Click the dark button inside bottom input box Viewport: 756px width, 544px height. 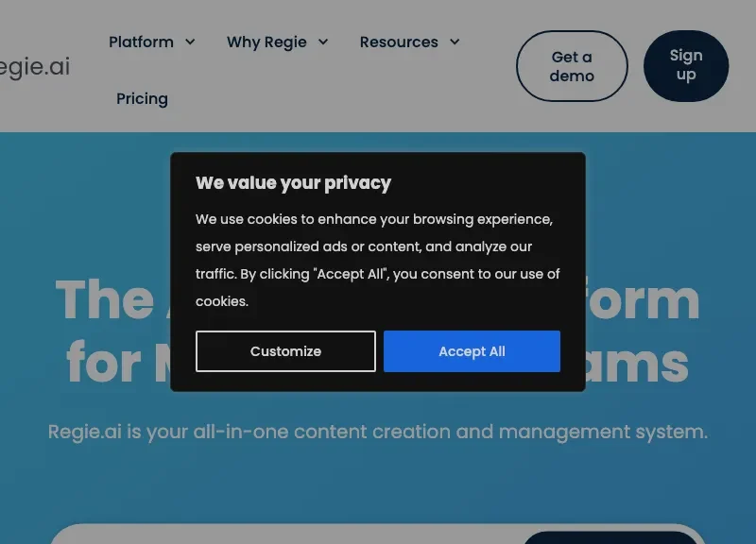point(610,537)
